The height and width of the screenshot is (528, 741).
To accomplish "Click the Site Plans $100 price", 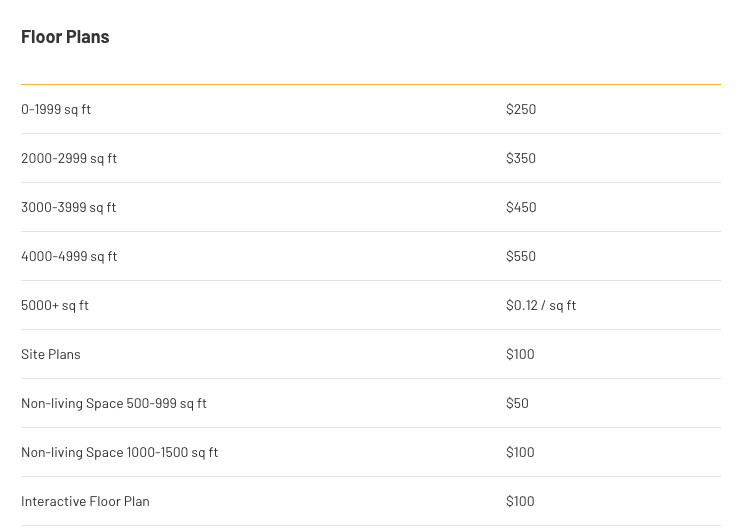I will 520,355.
